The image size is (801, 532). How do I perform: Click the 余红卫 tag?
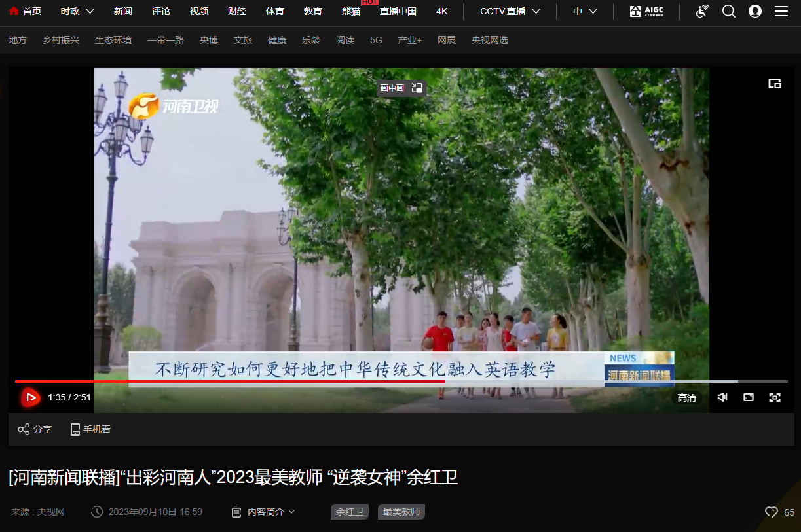[x=350, y=512]
